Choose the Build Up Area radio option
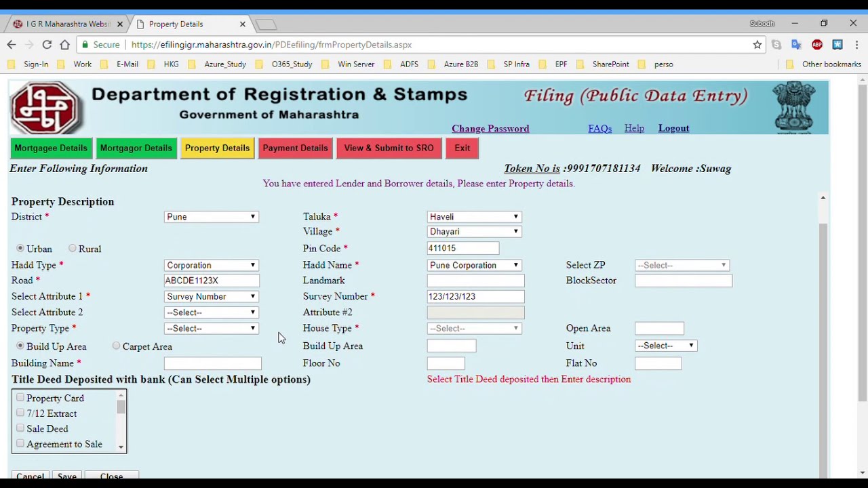Screen dimensions: 868x488 (20, 346)
